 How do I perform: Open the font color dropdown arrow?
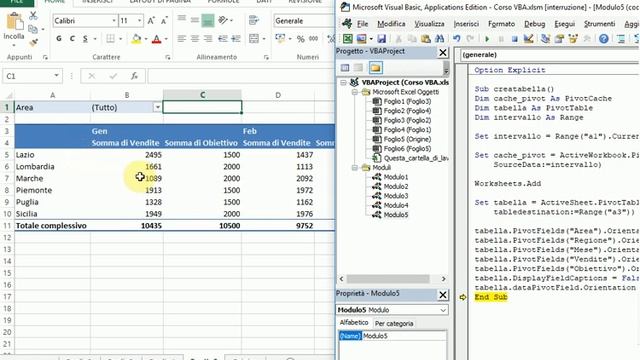(x=166, y=39)
